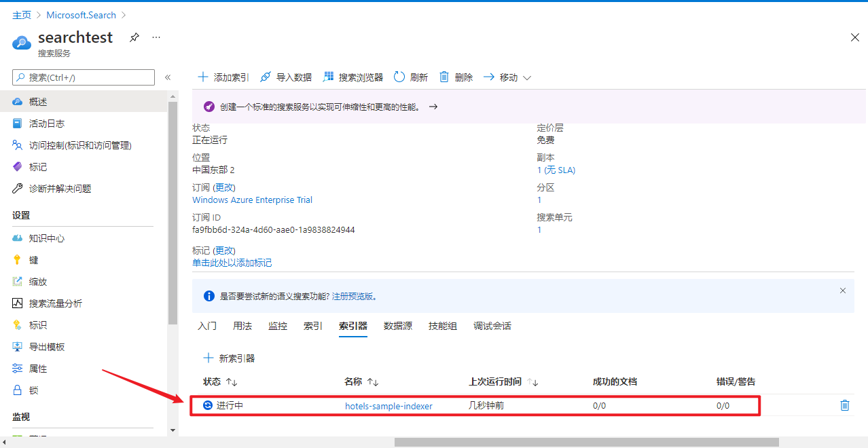Click the 进行中 status in the indexer row
The width and height of the screenshot is (868, 448).
point(223,405)
